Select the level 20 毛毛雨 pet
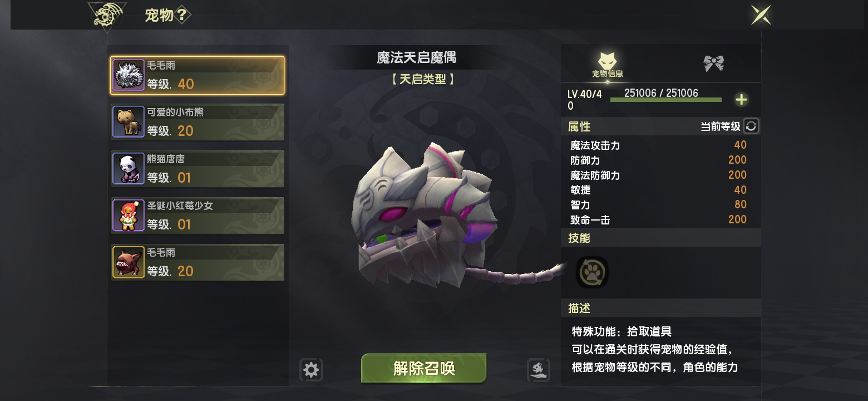This screenshot has height=401, width=868. click(198, 262)
